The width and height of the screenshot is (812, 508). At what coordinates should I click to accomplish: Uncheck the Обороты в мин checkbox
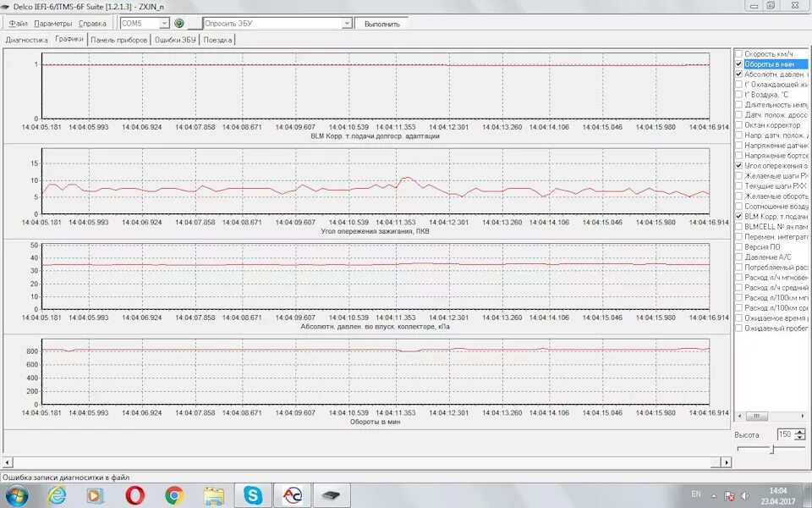tap(739, 64)
